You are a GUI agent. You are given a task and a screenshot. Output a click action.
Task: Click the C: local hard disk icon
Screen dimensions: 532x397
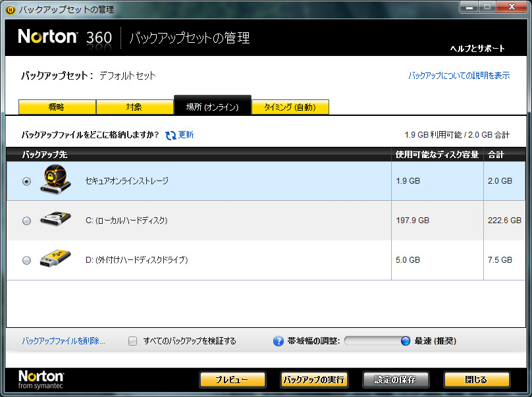tap(55, 220)
